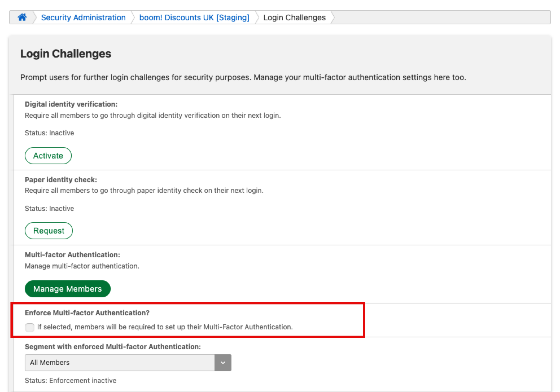Enable the Enforce Multi-factor Authentication checkbox
560x392 pixels.
30,327
